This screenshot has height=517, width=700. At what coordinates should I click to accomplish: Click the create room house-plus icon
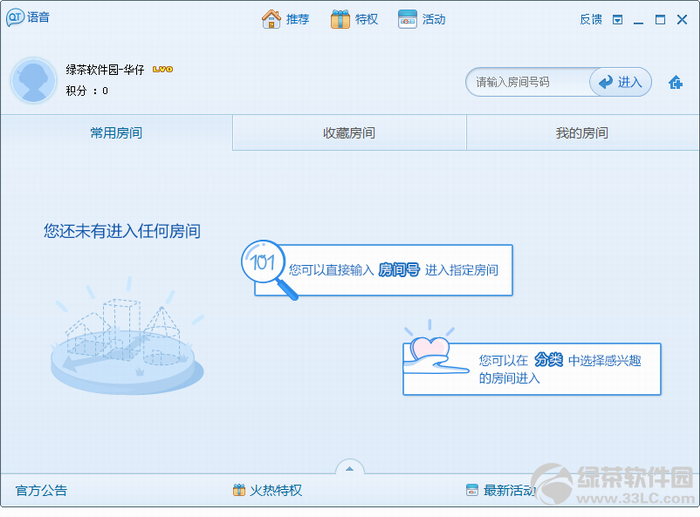click(x=675, y=82)
